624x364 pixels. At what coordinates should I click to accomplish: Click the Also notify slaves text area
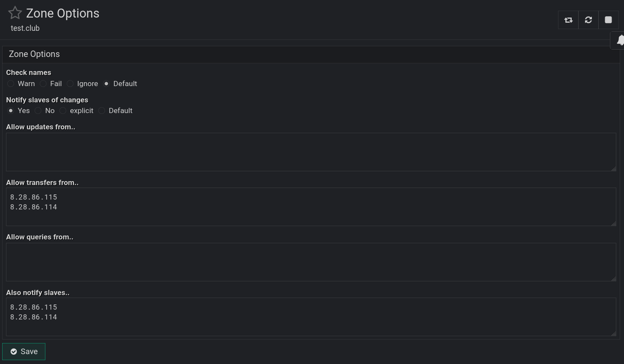point(311,317)
